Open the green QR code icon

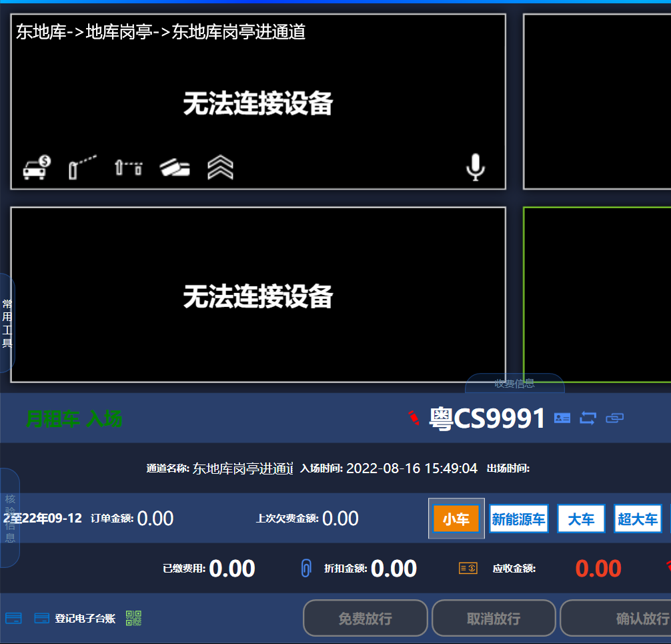133,619
